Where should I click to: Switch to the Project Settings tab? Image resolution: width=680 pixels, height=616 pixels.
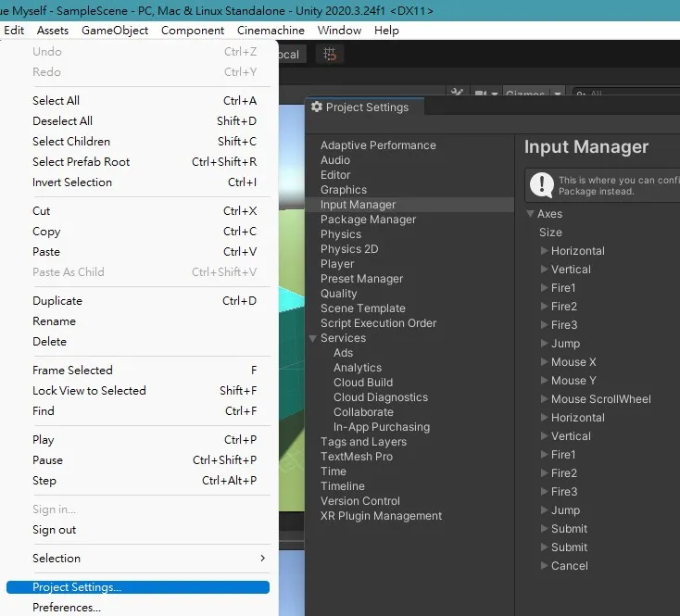(x=365, y=107)
